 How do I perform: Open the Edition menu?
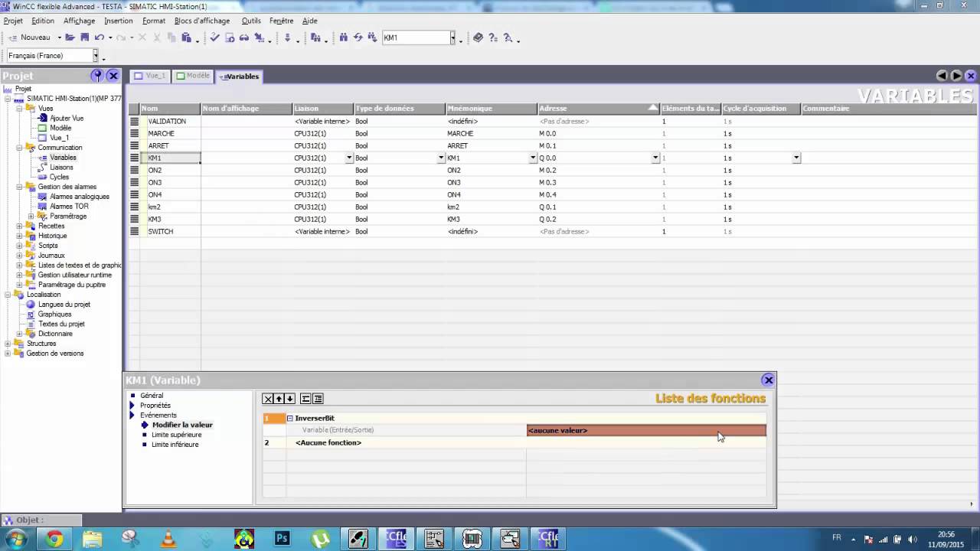(x=43, y=21)
